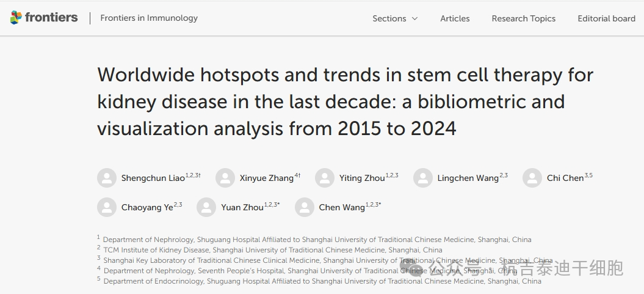
Task: Open author Chen Wang's name link
Action: point(342,208)
